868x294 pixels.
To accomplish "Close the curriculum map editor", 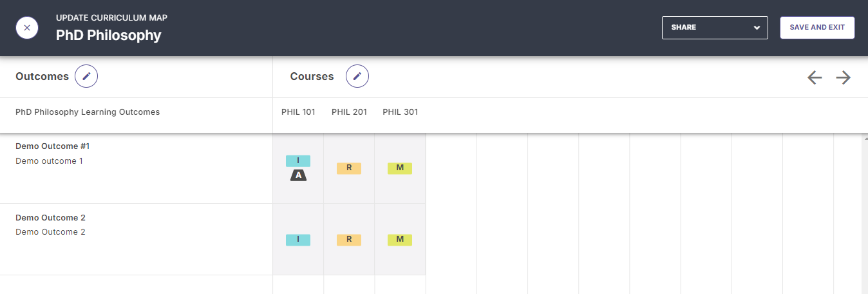I will point(27,28).
